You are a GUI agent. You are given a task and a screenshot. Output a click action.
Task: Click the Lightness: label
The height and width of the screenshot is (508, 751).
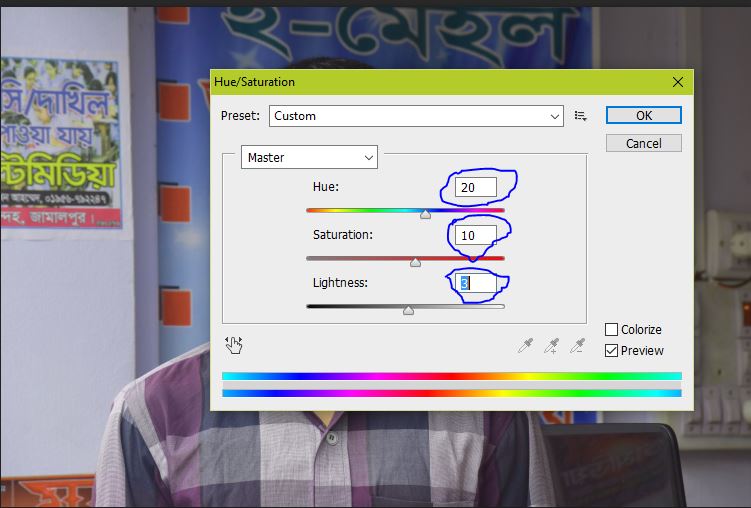340,282
